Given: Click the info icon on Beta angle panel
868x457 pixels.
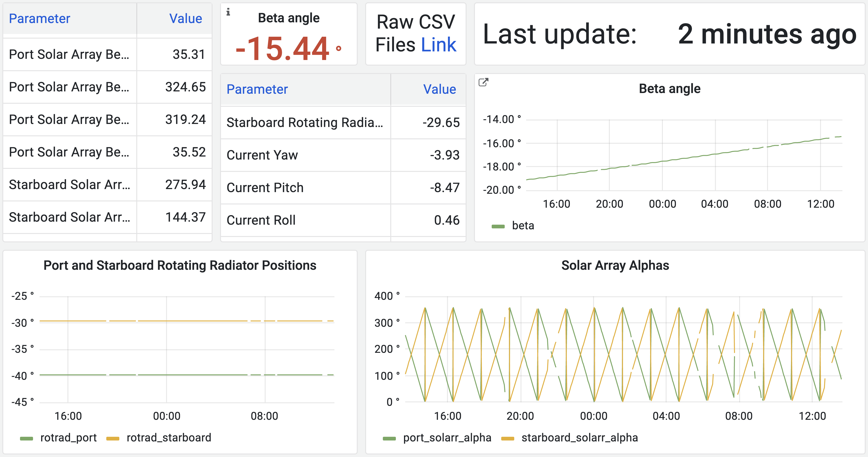Looking at the screenshot, I should [228, 12].
